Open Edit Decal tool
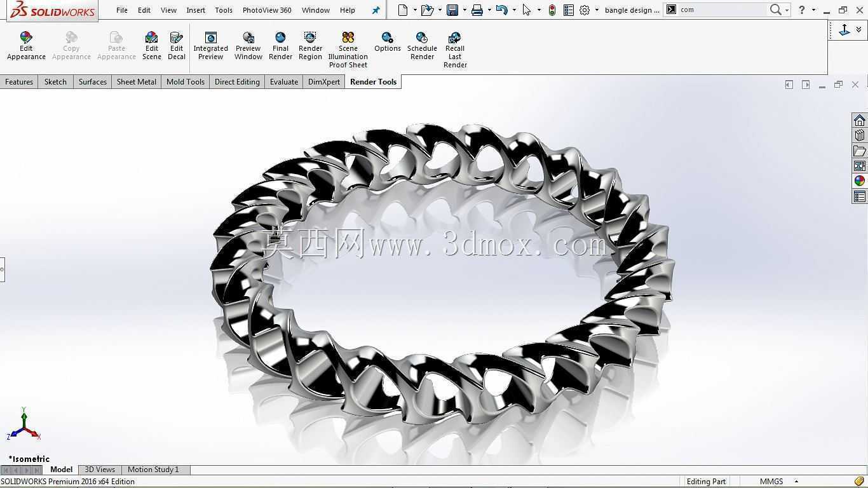This screenshot has width=868, height=488. (177, 46)
